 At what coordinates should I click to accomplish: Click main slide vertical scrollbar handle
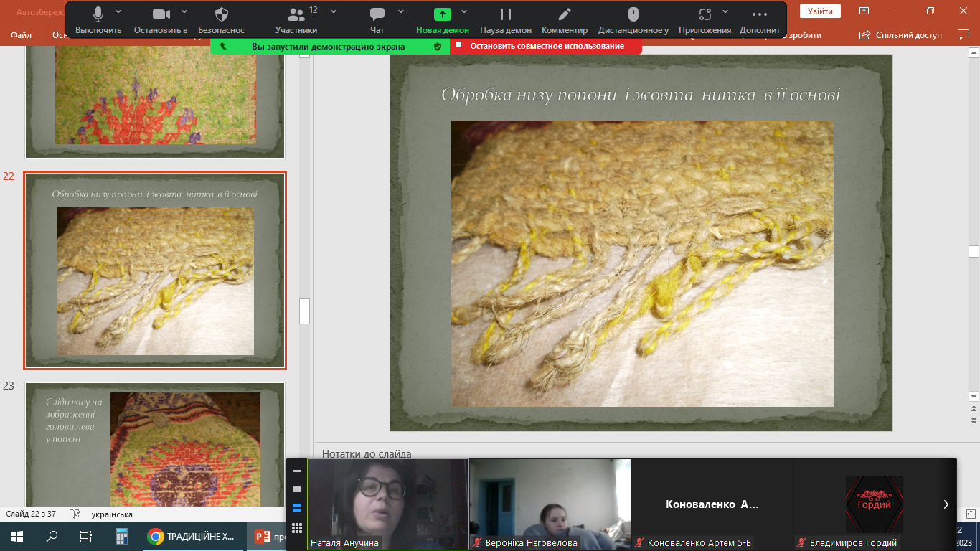click(974, 251)
